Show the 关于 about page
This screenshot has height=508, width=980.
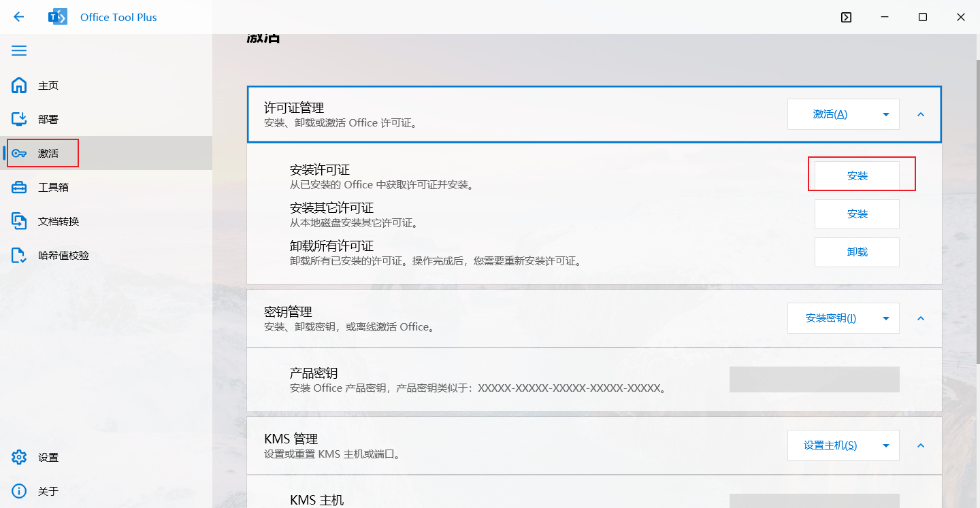pos(106,491)
